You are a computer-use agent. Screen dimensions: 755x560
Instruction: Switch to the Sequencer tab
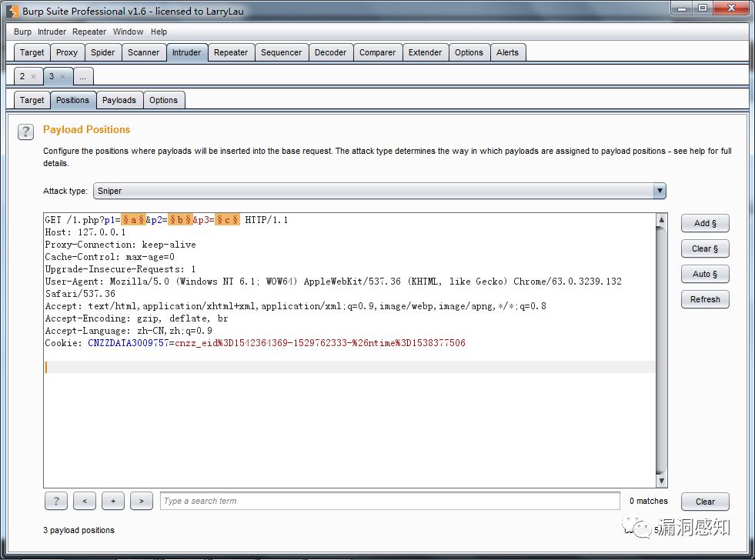(281, 52)
